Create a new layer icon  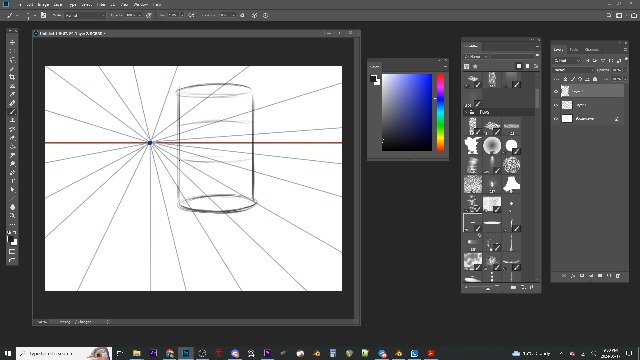coord(609,276)
